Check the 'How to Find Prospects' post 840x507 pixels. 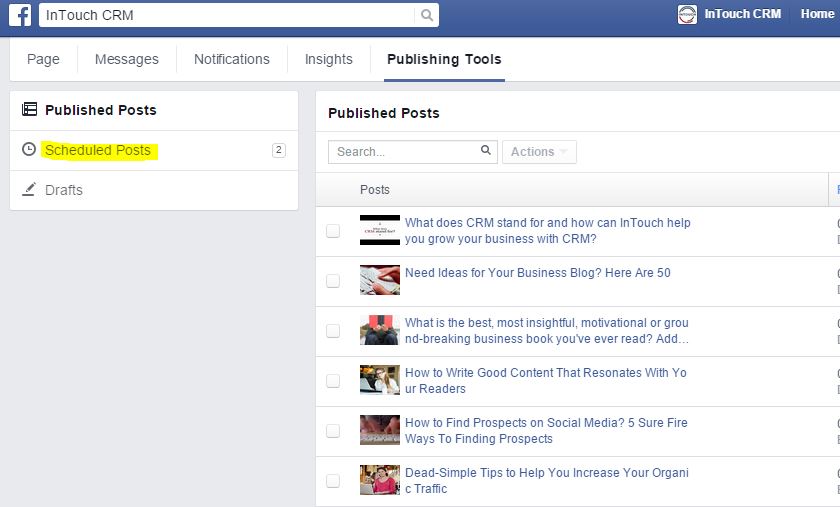(x=333, y=431)
